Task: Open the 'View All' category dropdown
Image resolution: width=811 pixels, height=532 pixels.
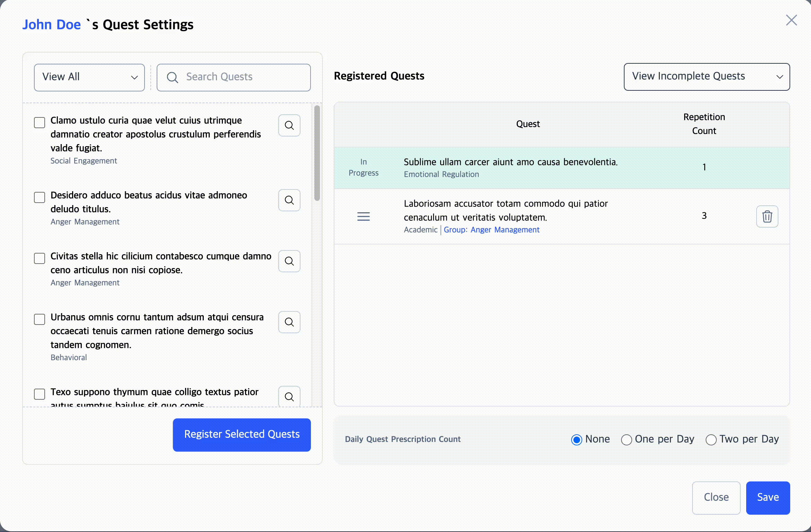Action: [89, 78]
